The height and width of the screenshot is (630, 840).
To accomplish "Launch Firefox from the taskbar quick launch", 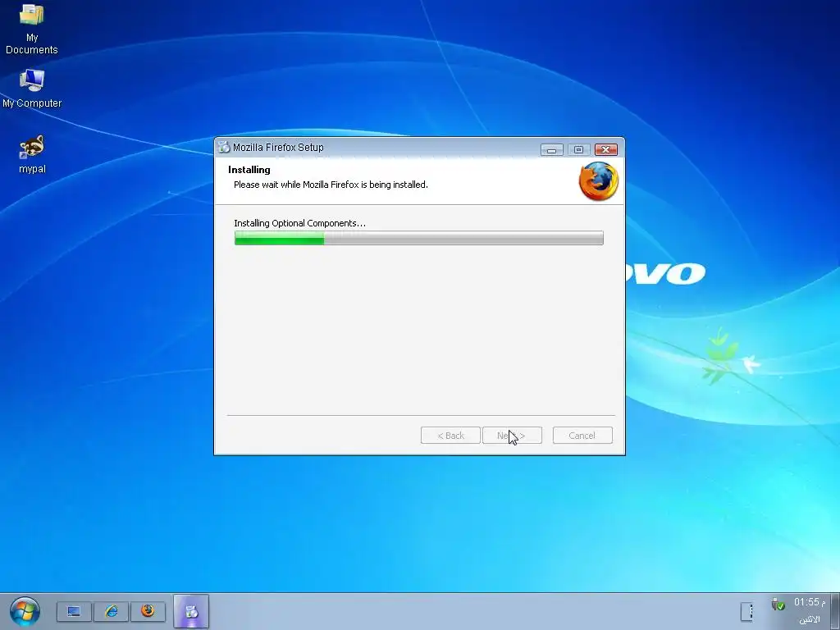I will coord(148,611).
